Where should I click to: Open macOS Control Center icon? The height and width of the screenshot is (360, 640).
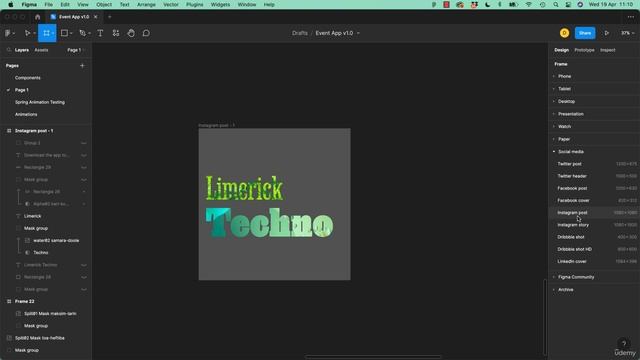click(x=568, y=4)
